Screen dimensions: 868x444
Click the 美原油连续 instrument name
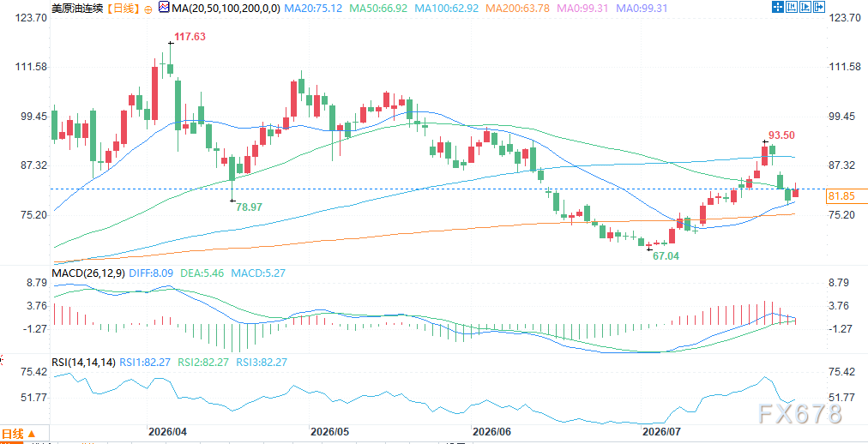point(77,9)
